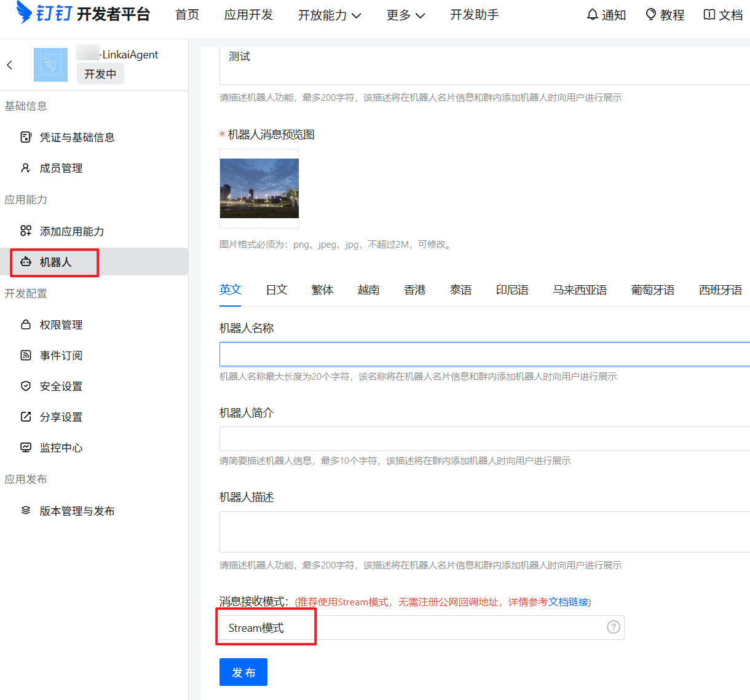Screen dimensions: 750x700
Task: Open 安全设置 in the sidebar
Action: coord(61,386)
